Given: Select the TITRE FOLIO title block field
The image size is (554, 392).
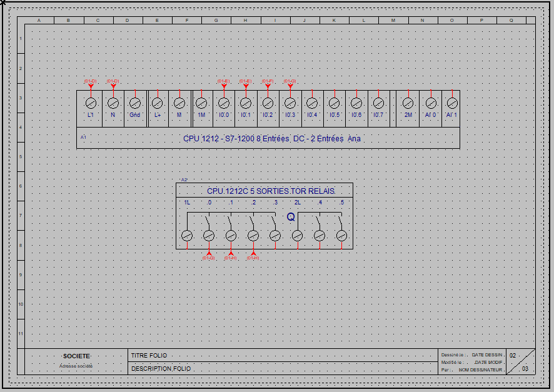Looking at the screenshot, I should 149,355.
